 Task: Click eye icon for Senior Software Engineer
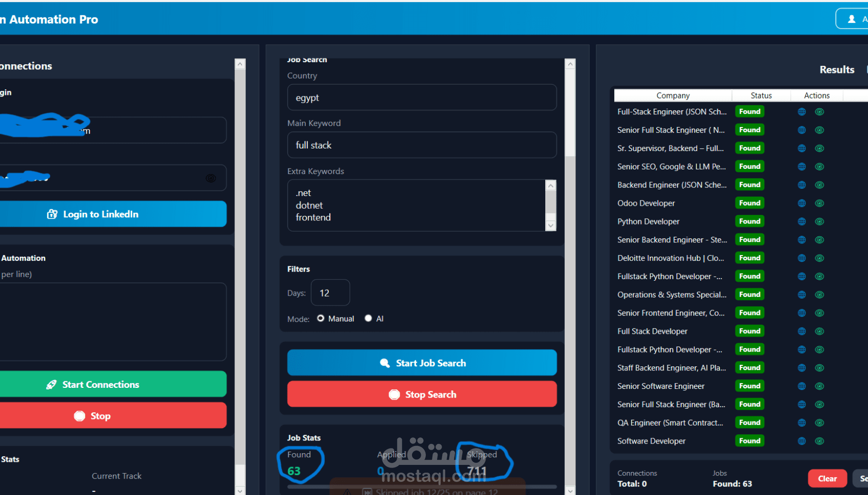[819, 386]
